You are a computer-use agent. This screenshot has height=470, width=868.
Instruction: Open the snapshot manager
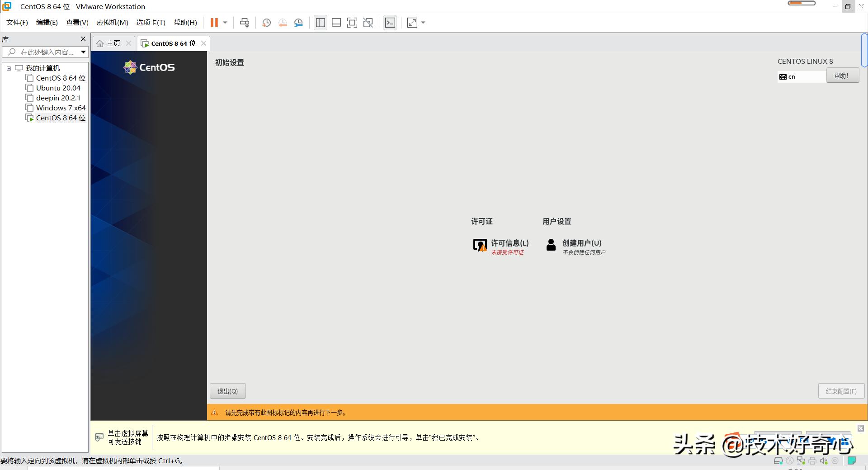[298, 23]
